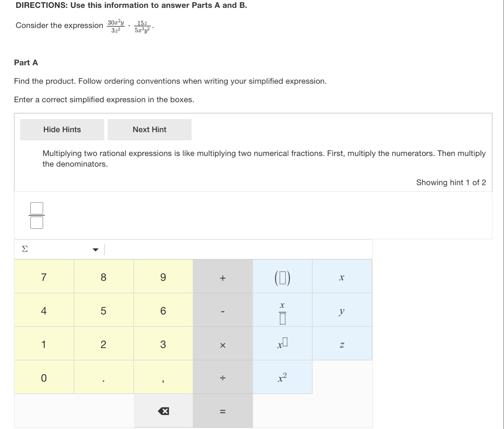Insert parentheses template from keypad
Image resolution: width=504 pixels, height=429 pixels.
pos(282,278)
